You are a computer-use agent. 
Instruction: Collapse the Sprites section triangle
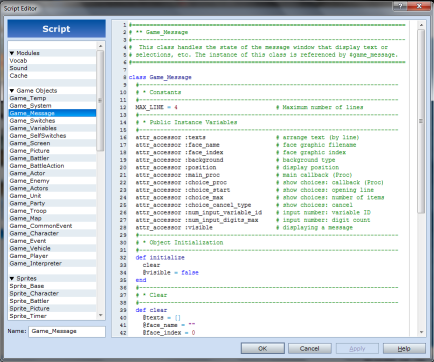[12, 278]
